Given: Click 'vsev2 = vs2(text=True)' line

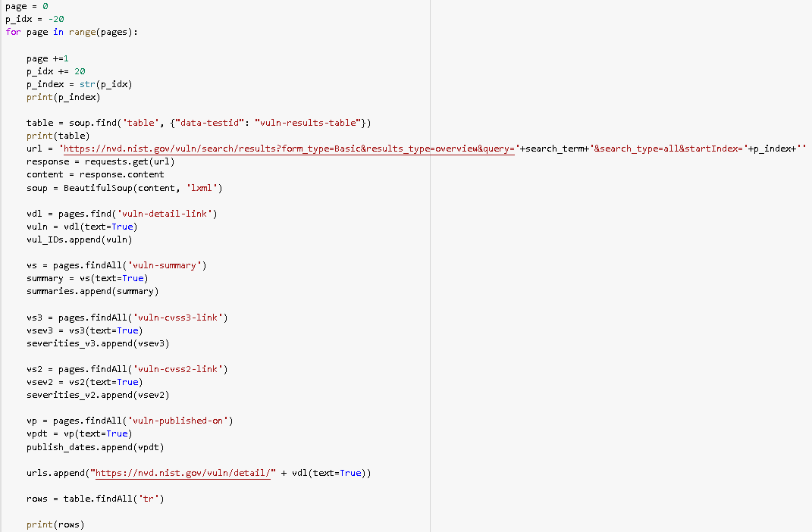Looking at the screenshot, I should (x=84, y=382).
